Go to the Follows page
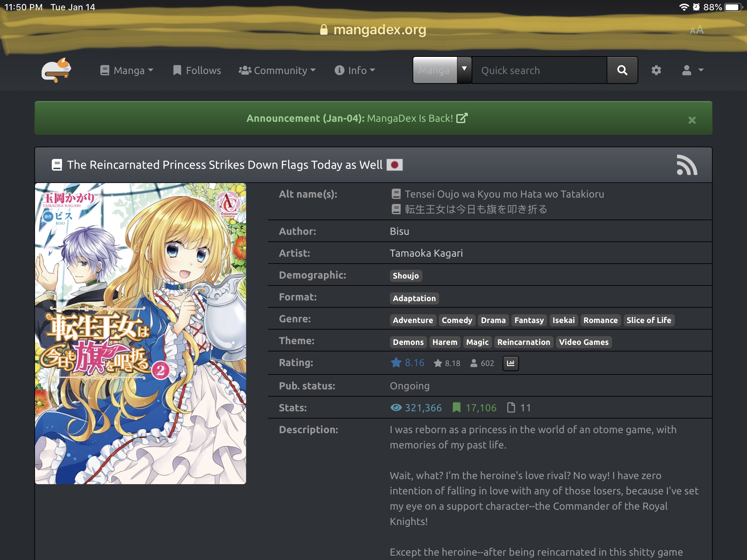Viewport: 747px width, 560px height. [x=197, y=70]
